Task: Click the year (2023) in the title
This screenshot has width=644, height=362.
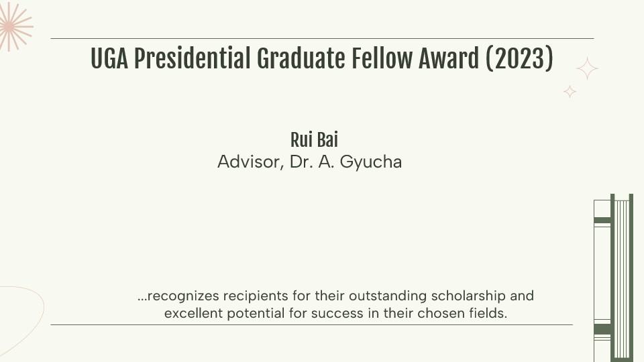Action: click(519, 58)
